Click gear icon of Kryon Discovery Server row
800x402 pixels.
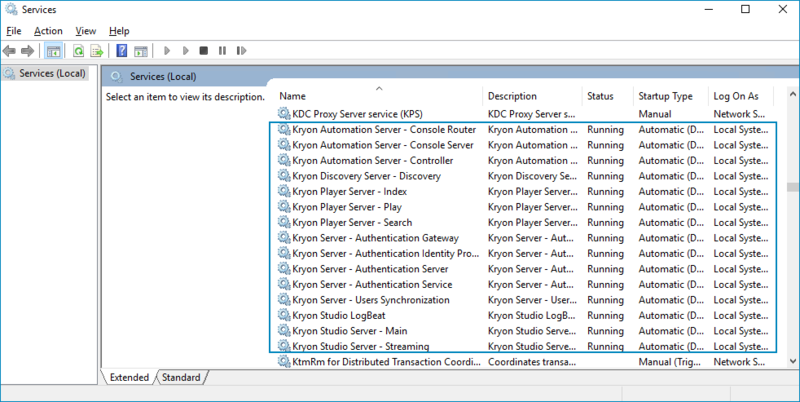click(x=284, y=175)
